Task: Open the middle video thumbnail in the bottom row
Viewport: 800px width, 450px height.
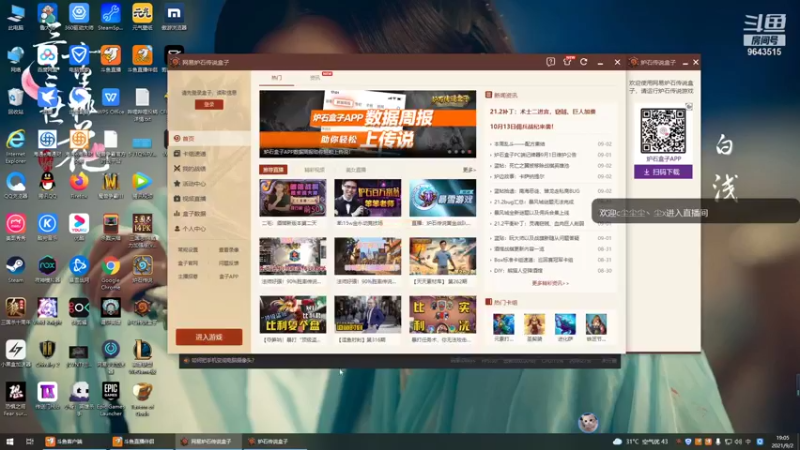Action: (x=367, y=314)
